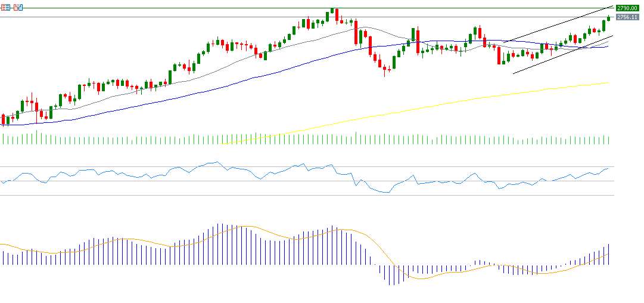Viewport: 644px width, 303px height.
Task: Click the deepest negative MACD histogram bar
Action: [391, 274]
